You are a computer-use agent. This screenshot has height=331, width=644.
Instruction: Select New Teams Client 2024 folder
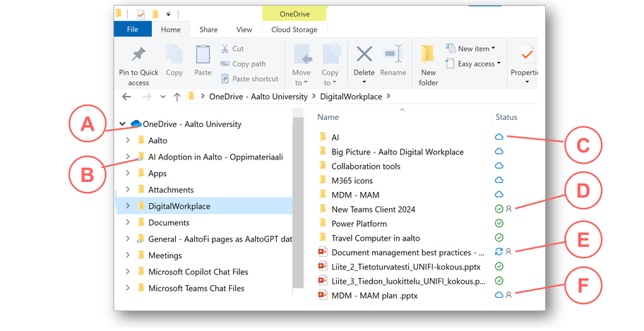click(x=373, y=210)
